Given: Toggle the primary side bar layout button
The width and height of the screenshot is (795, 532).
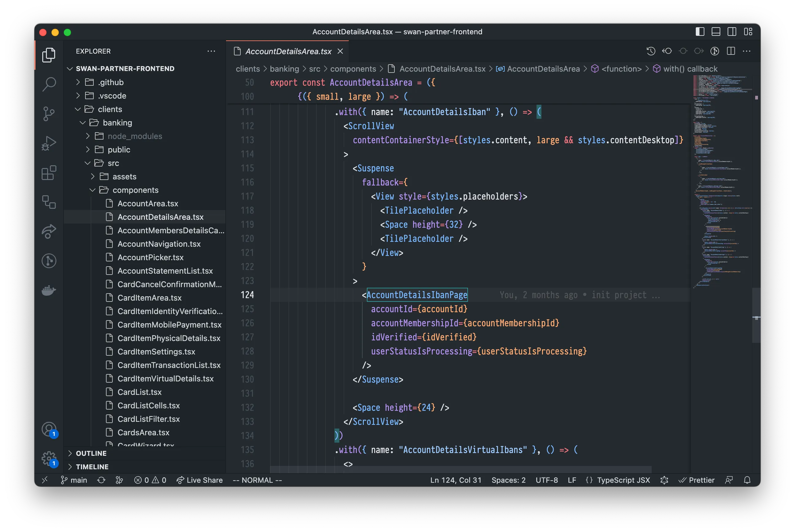Looking at the screenshot, I should coord(700,32).
